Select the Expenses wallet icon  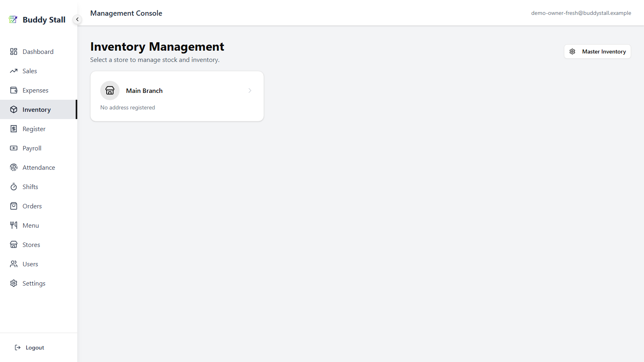point(14,90)
